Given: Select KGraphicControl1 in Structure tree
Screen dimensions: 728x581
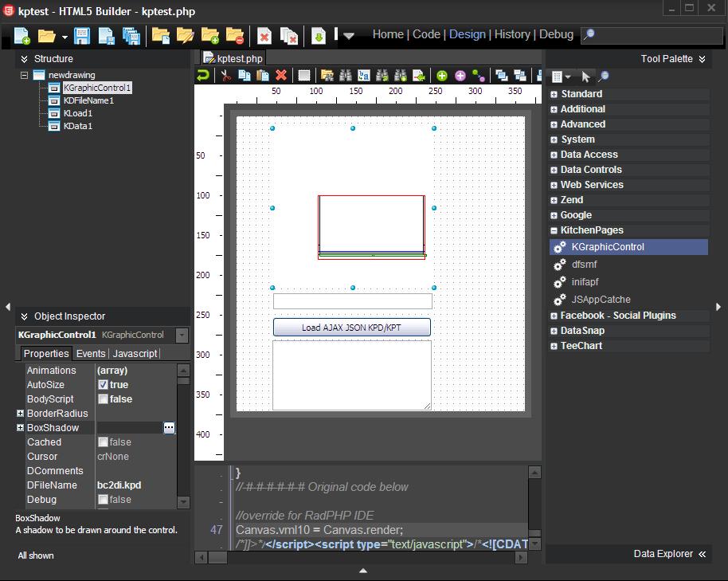Looking at the screenshot, I should (x=97, y=88).
